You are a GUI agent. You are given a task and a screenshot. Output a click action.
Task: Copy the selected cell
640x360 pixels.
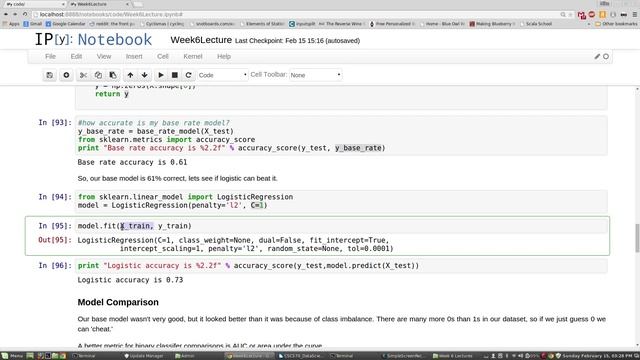98,75
